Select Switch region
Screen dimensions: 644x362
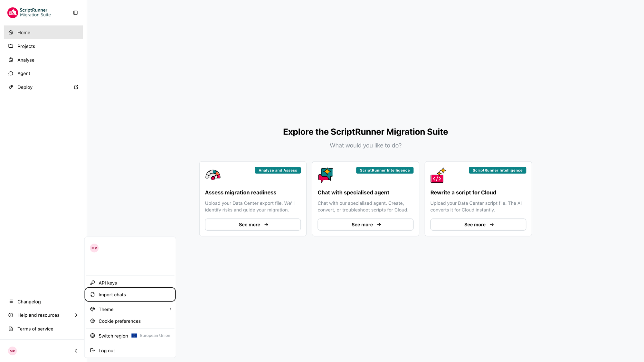130,336
